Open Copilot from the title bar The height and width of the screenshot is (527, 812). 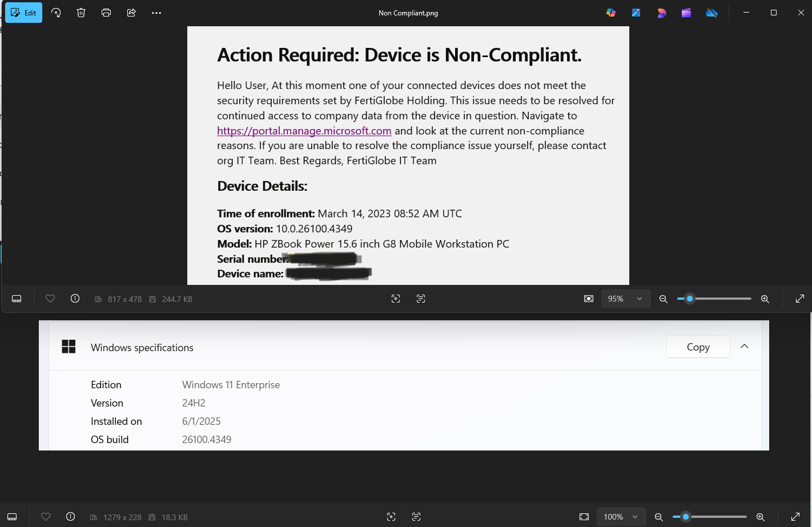611,13
